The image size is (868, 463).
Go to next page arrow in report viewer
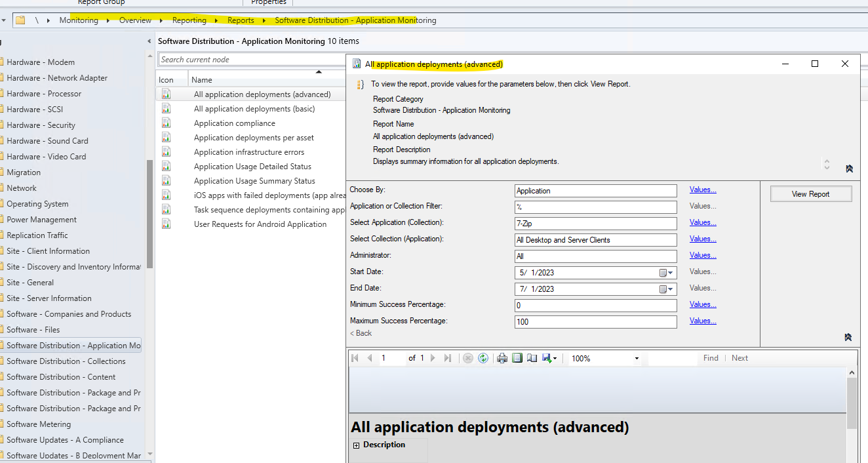(433, 358)
